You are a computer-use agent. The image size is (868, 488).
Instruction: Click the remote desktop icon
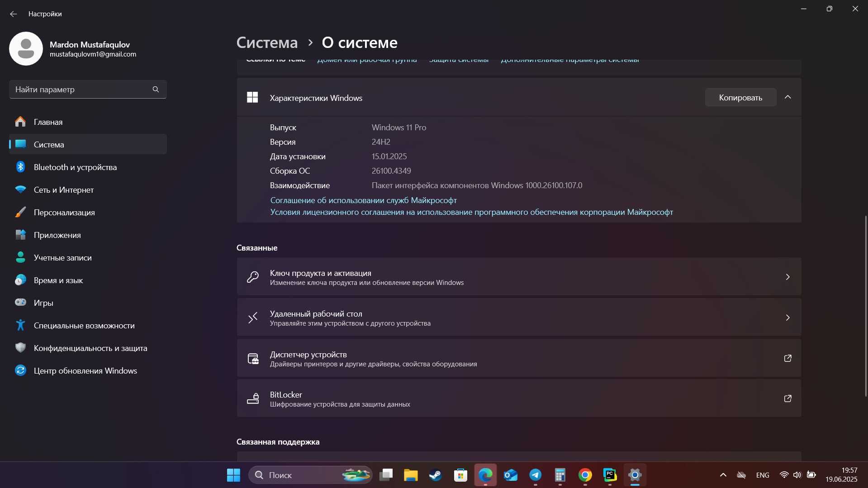click(x=253, y=317)
